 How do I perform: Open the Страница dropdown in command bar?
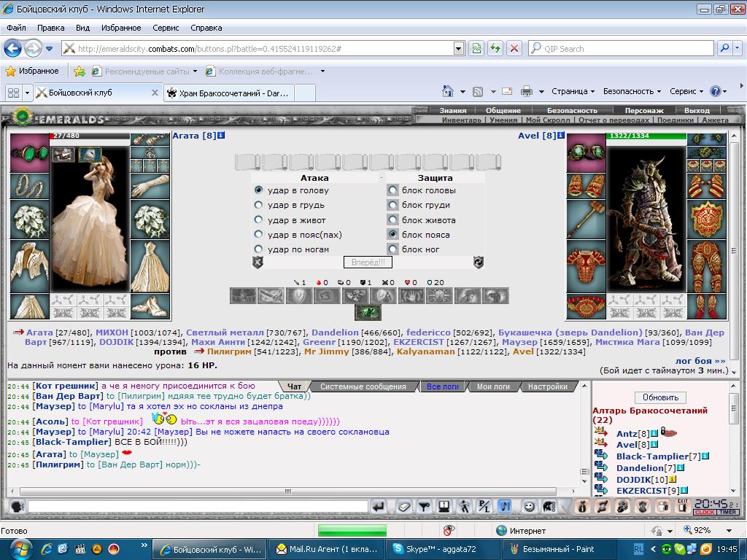(x=573, y=91)
